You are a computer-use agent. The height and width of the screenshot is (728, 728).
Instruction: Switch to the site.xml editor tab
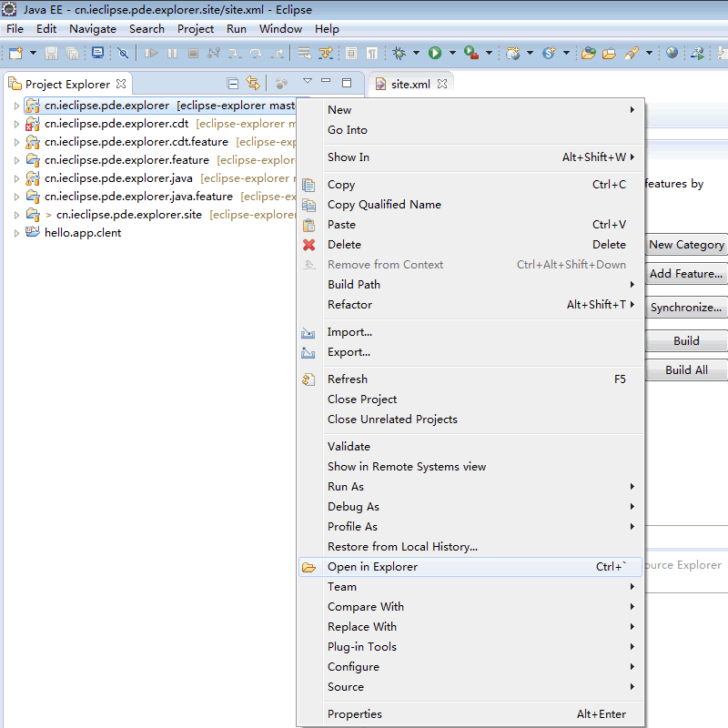pos(410,84)
